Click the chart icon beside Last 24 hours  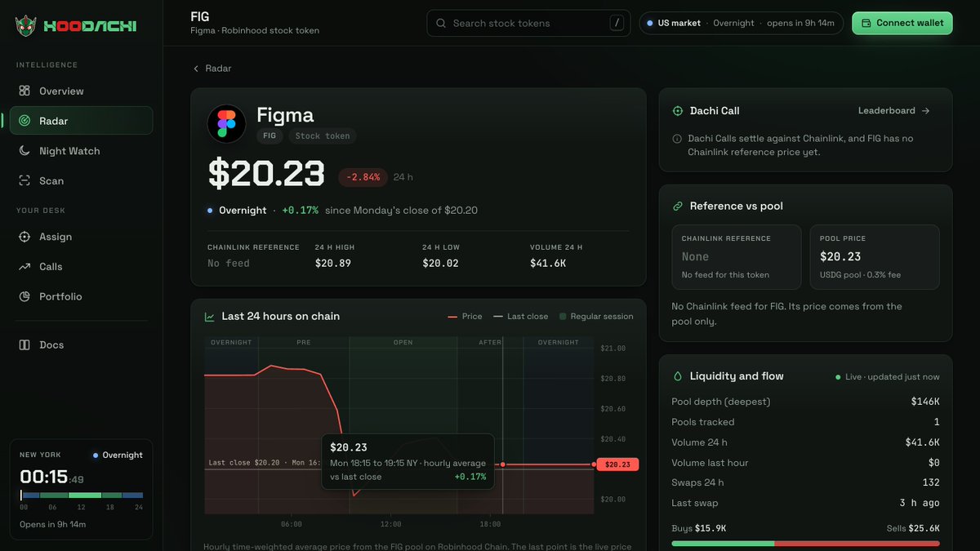[x=210, y=317]
